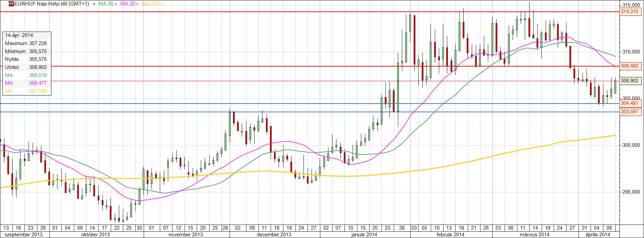
Task: Open the MA 200 indicator dropdown
Action: [x=162, y=4]
